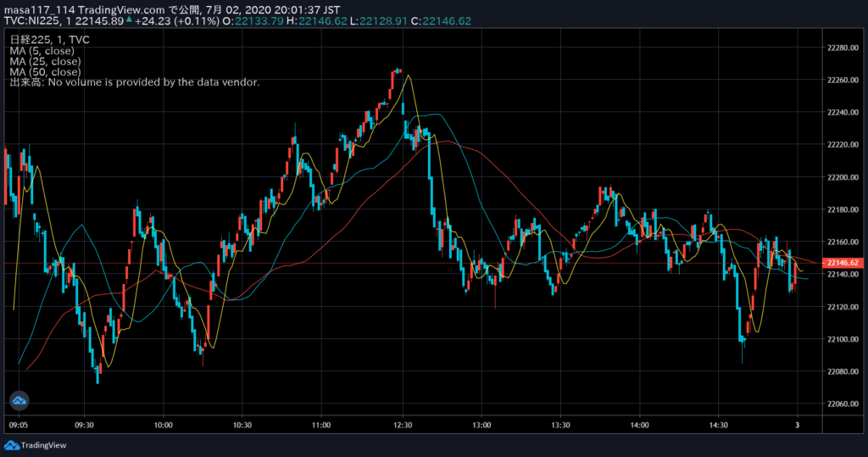Click the MA (50, close) indicator label
Image resolution: width=868 pixels, height=457 pixels.
[46, 71]
